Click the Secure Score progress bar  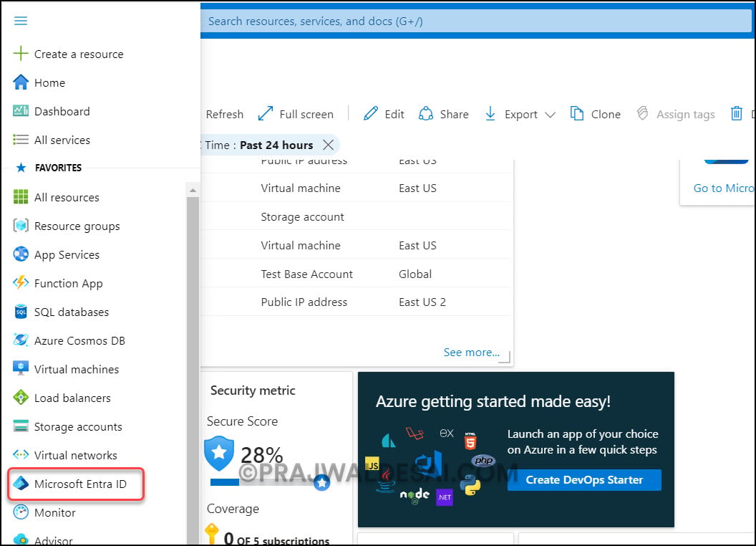coord(266,482)
